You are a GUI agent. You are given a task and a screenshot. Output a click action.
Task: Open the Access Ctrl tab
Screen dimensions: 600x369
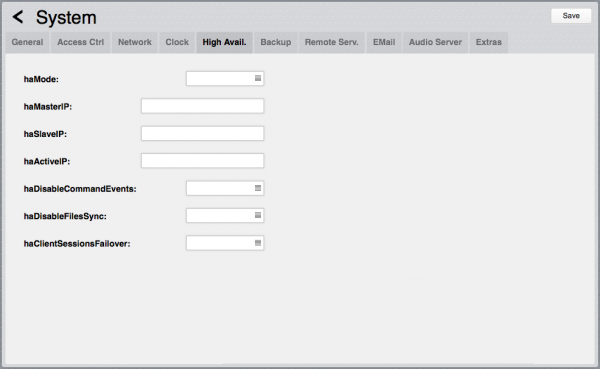click(80, 42)
